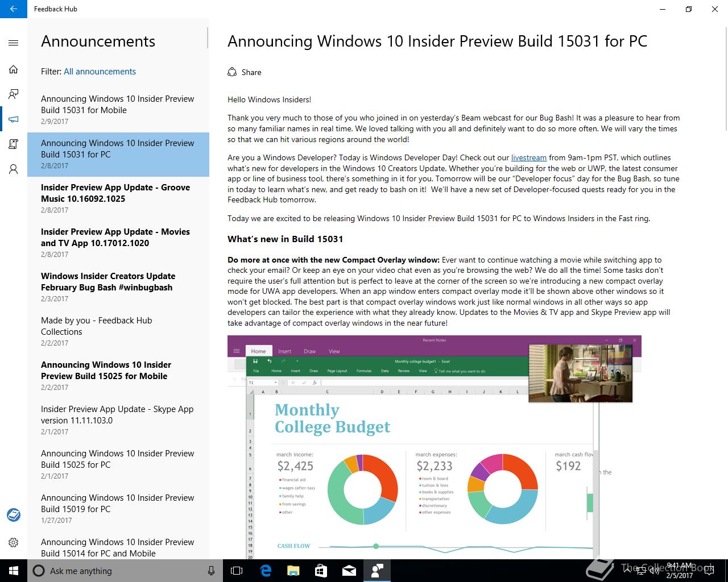This screenshot has height=582, width=728.
Task: Click the blue chat badge icon above settings
Action: point(14,515)
